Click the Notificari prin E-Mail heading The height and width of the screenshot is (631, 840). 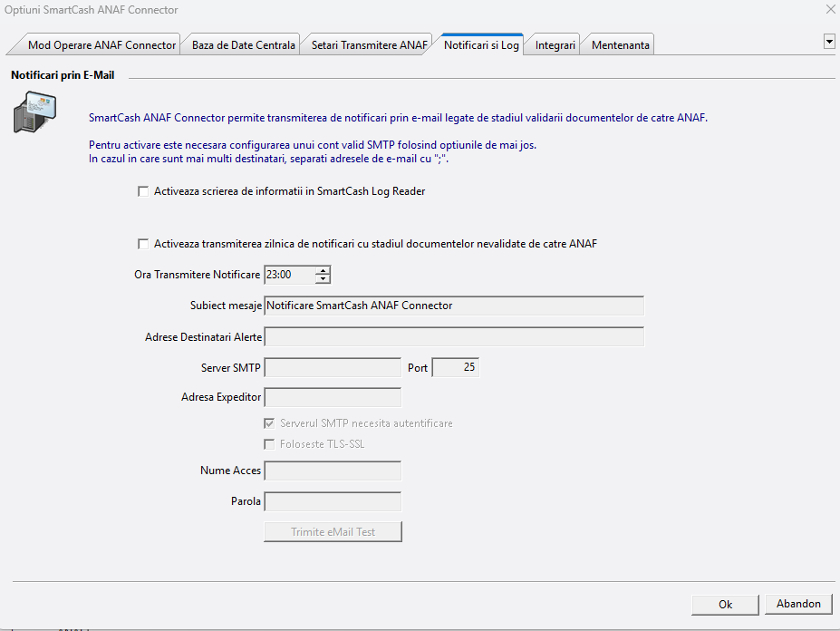click(63, 75)
